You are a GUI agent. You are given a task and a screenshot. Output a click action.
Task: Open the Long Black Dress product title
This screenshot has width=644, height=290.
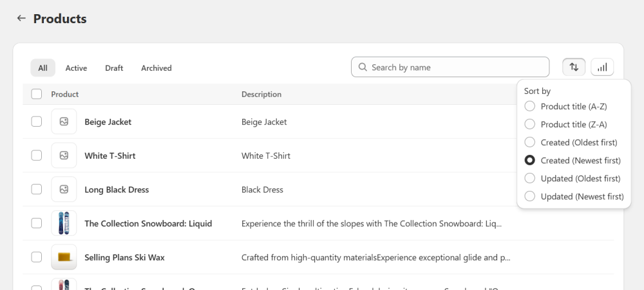(x=117, y=190)
